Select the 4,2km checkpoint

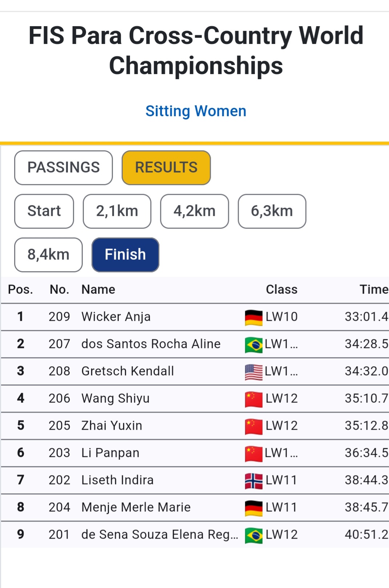195,211
